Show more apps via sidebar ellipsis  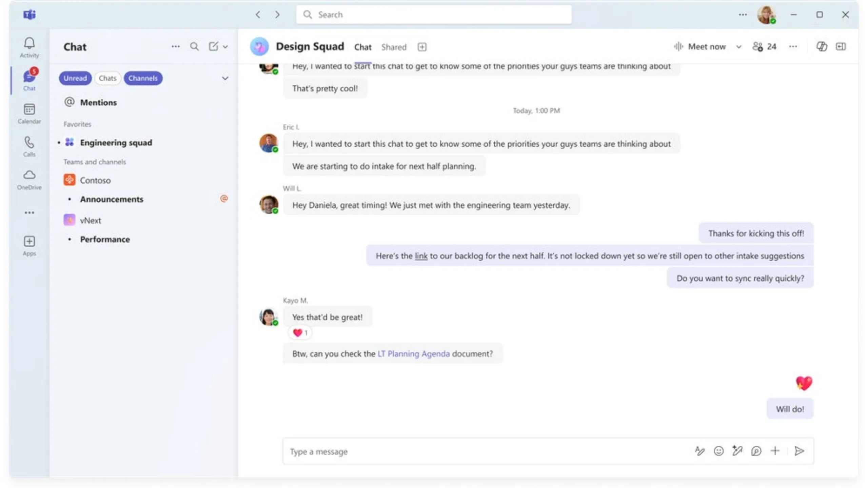[29, 213]
